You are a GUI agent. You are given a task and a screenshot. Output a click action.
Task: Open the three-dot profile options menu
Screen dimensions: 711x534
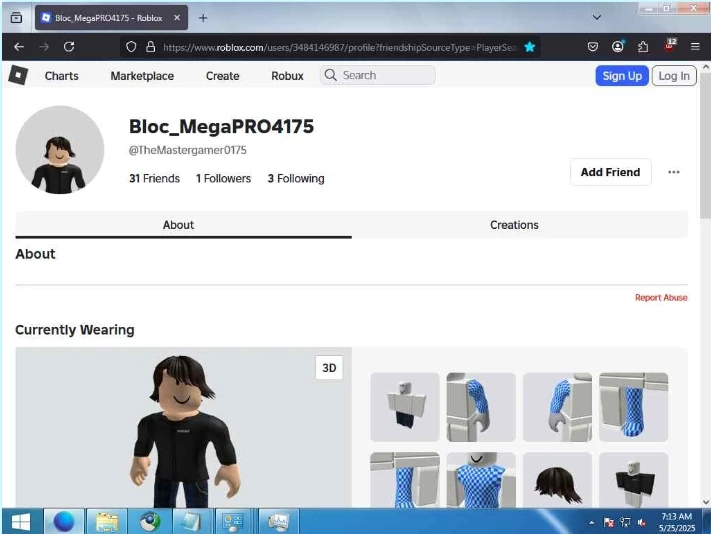click(x=674, y=172)
